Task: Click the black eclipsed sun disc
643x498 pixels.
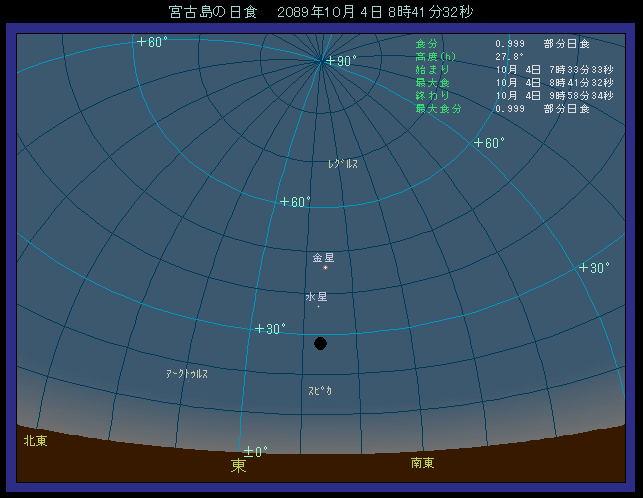Action: (320, 344)
